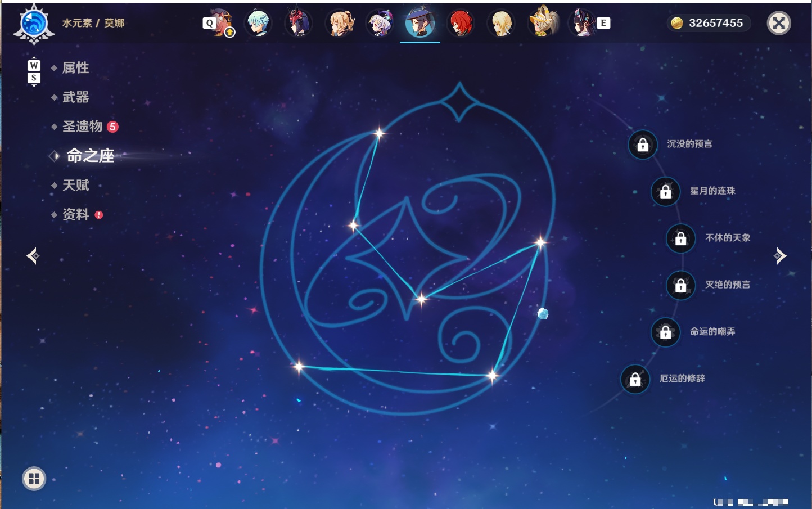Open the locked 不休的天象 constellation node

pyautogui.click(x=681, y=238)
